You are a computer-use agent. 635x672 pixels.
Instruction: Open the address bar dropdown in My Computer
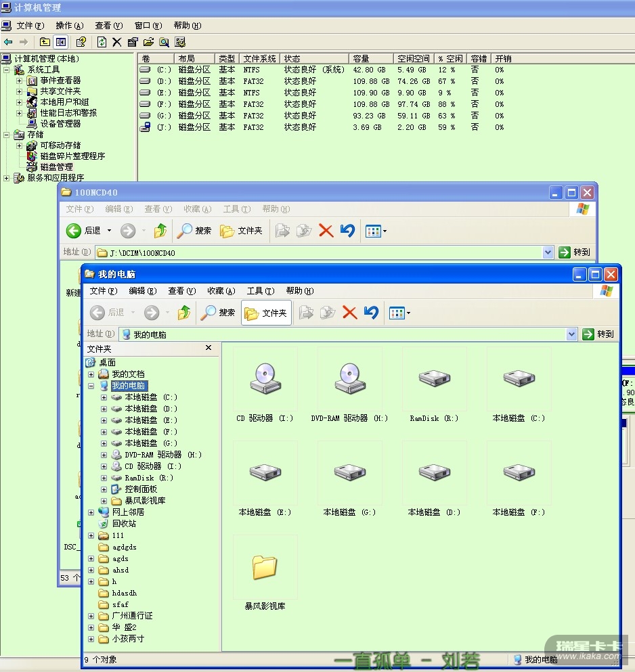tap(571, 334)
